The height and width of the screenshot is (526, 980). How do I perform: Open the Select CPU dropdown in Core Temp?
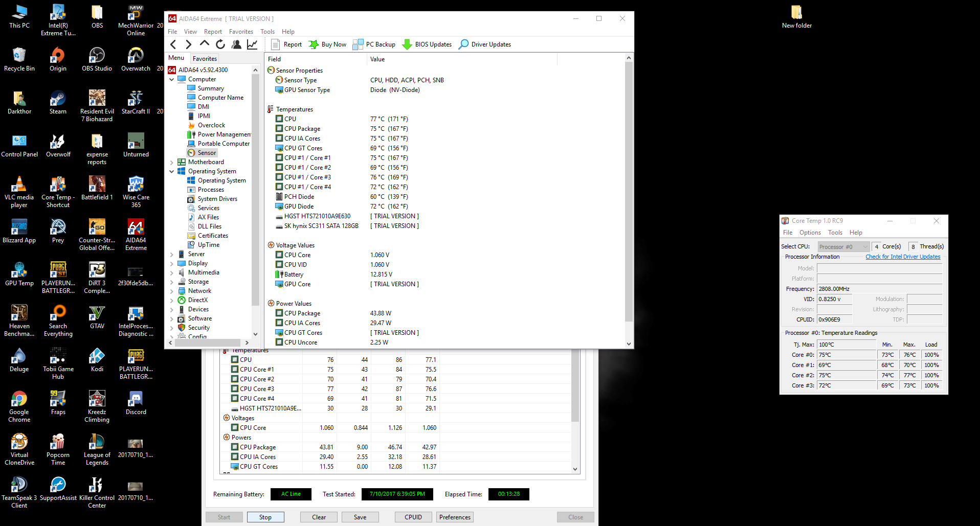(843, 246)
